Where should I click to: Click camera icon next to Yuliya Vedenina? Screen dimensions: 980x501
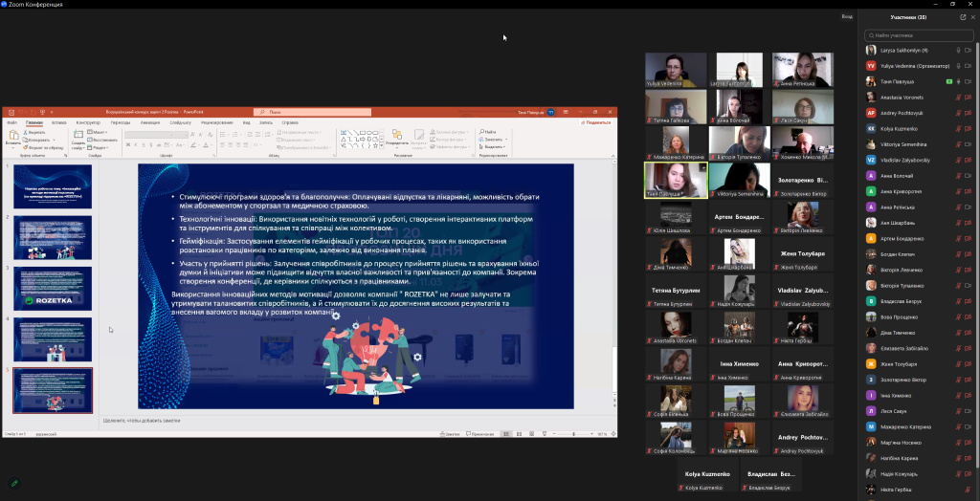click(969, 66)
